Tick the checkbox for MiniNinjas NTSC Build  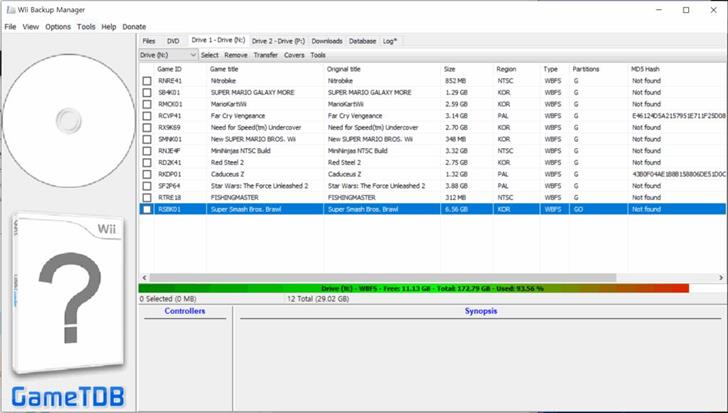pyautogui.click(x=147, y=151)
